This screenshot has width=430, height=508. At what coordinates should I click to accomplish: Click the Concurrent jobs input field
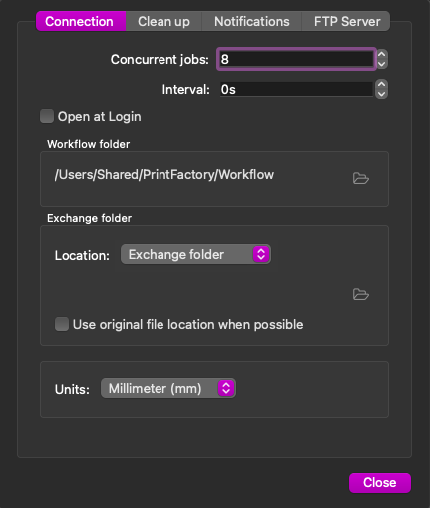coord(296,59)
